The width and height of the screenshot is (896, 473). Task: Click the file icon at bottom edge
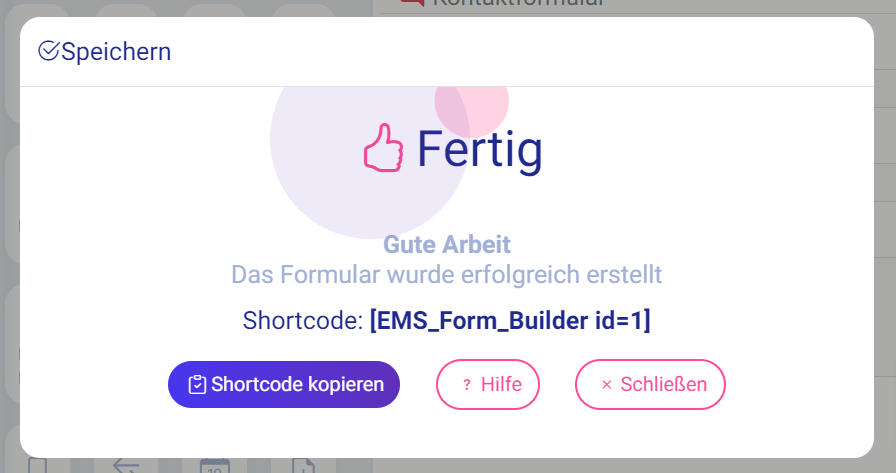(x=303, y=466)
